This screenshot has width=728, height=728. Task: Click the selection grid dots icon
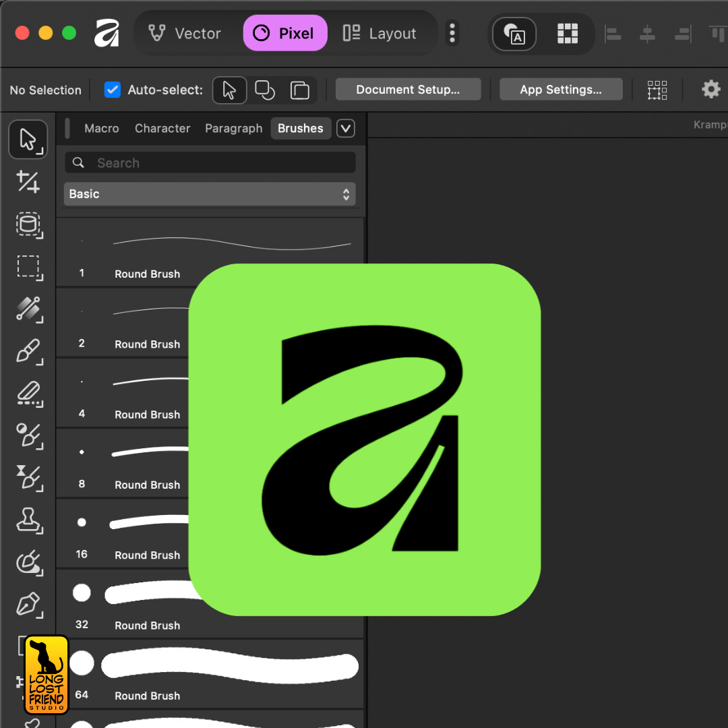[x=657, y=90]
